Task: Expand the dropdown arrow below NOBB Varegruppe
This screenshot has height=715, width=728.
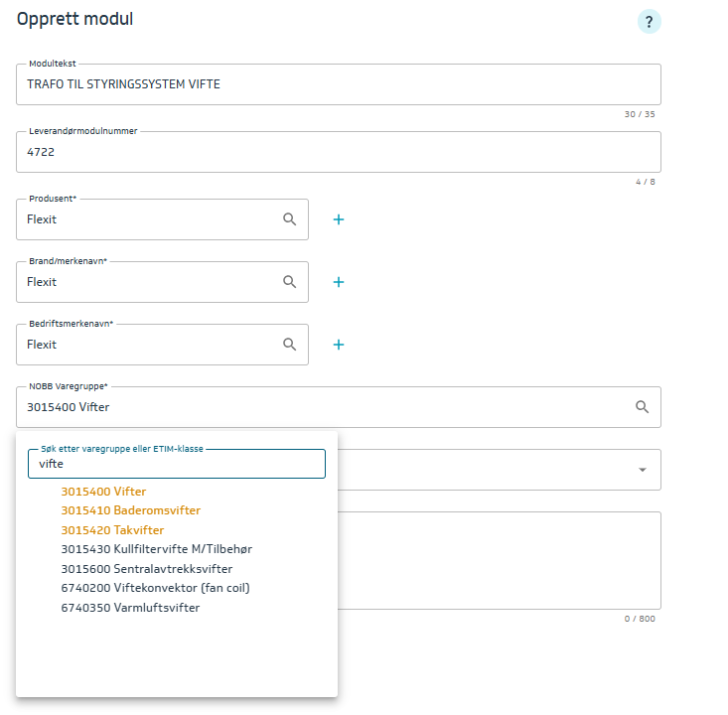Action: tap(642, 470)
